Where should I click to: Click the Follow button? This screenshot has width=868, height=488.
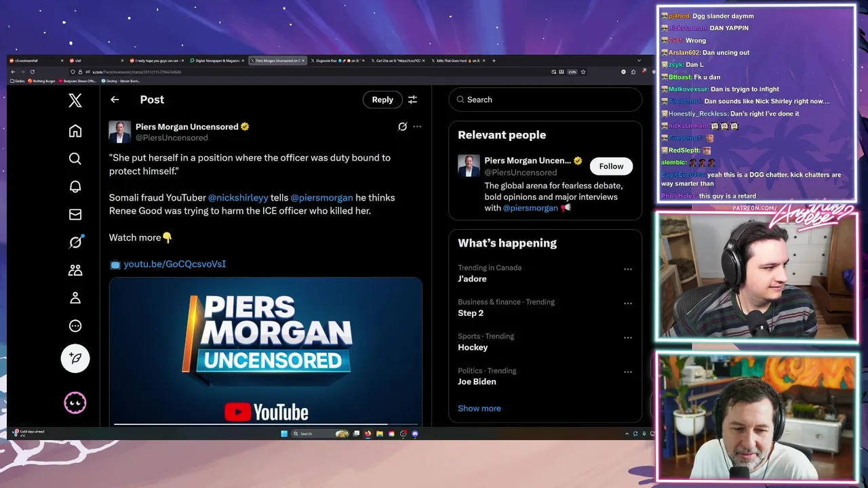[x=611, y=166]
